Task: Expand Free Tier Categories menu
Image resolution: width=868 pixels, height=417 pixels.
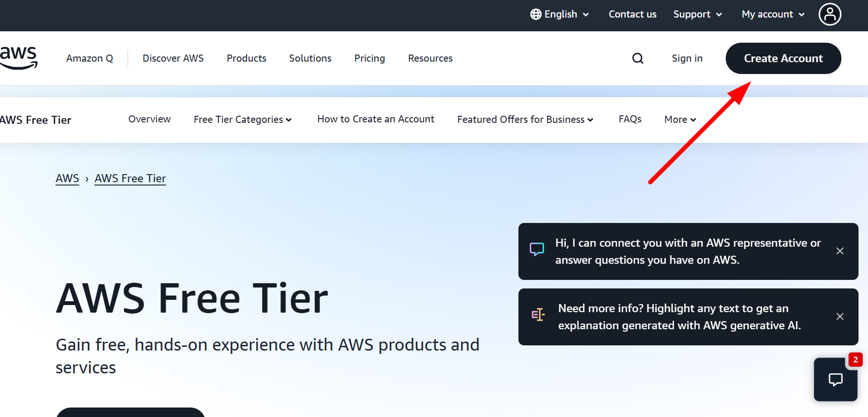Action: pyautogui.click(x=242, y=120)
